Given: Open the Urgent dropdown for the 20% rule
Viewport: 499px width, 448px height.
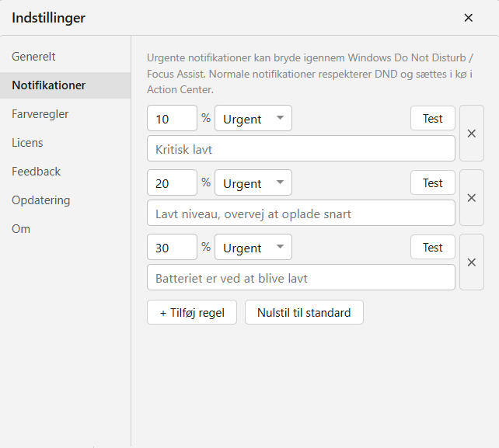Looking at the screenshot, I should coord(253,182).
